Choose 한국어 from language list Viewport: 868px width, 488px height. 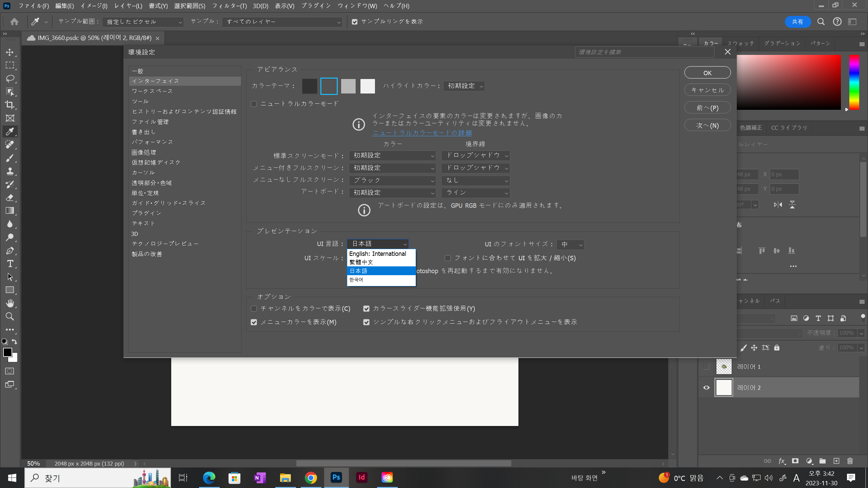click(x=381, y=280)
